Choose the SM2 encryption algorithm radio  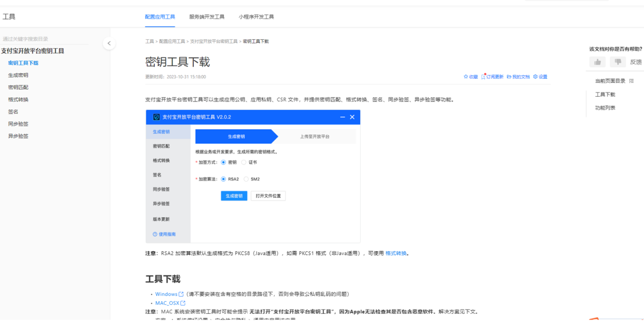(x=246, y=179)
